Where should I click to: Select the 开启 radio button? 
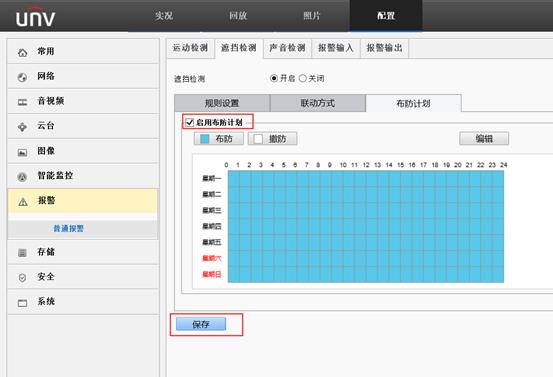pyautogui.click(x=274, y=78)
